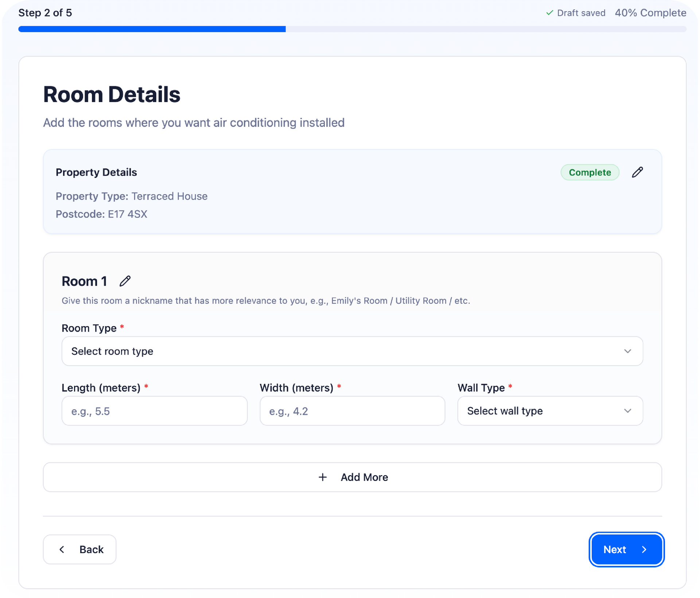Click the Width (meters) input field
Viewport: 700px width, 598px height.
[352, 411]
